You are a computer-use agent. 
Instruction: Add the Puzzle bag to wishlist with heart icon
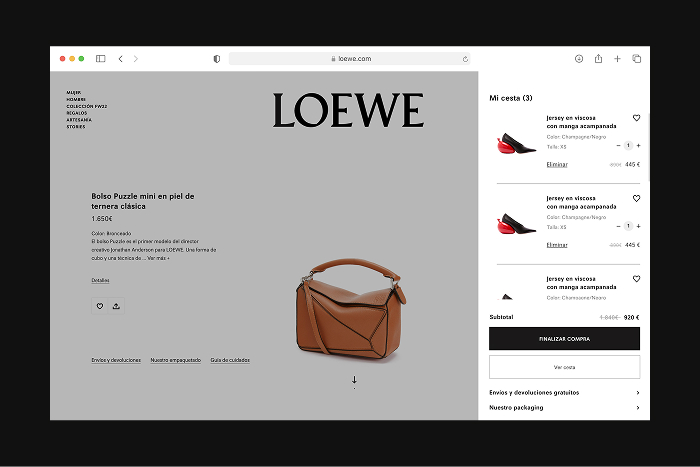tap(99, 306)
